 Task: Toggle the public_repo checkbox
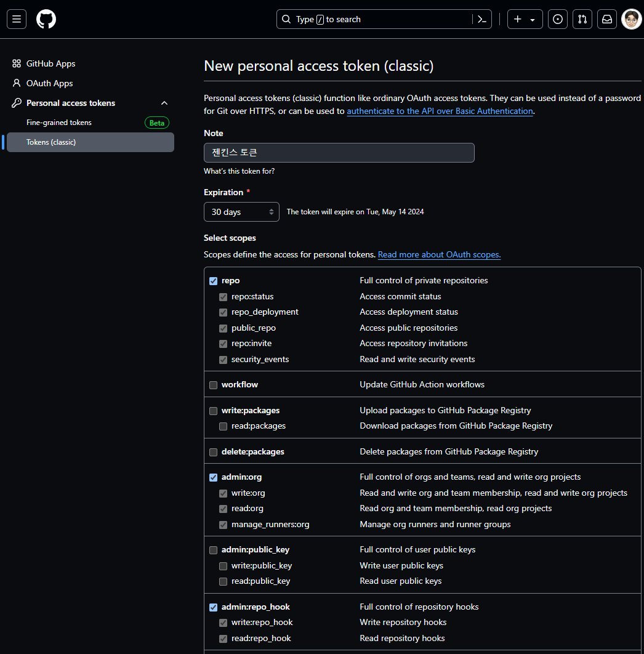(223, 328)
